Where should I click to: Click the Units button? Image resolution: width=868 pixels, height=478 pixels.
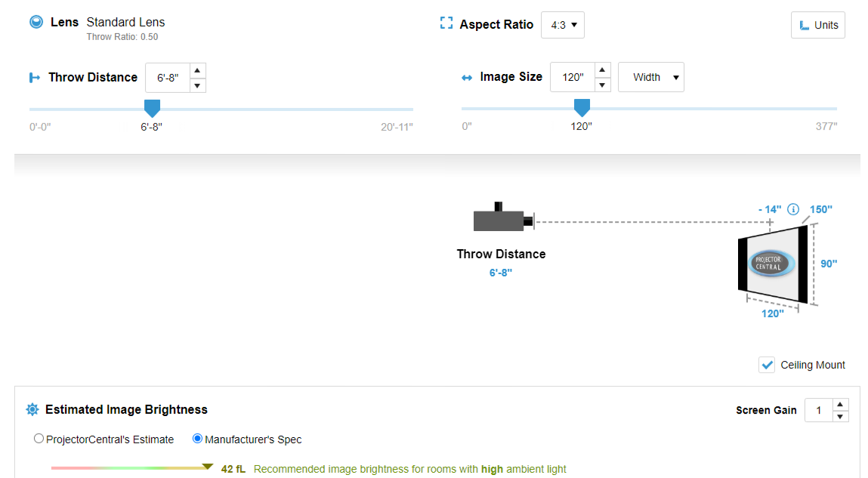click(x=818, y=25)
